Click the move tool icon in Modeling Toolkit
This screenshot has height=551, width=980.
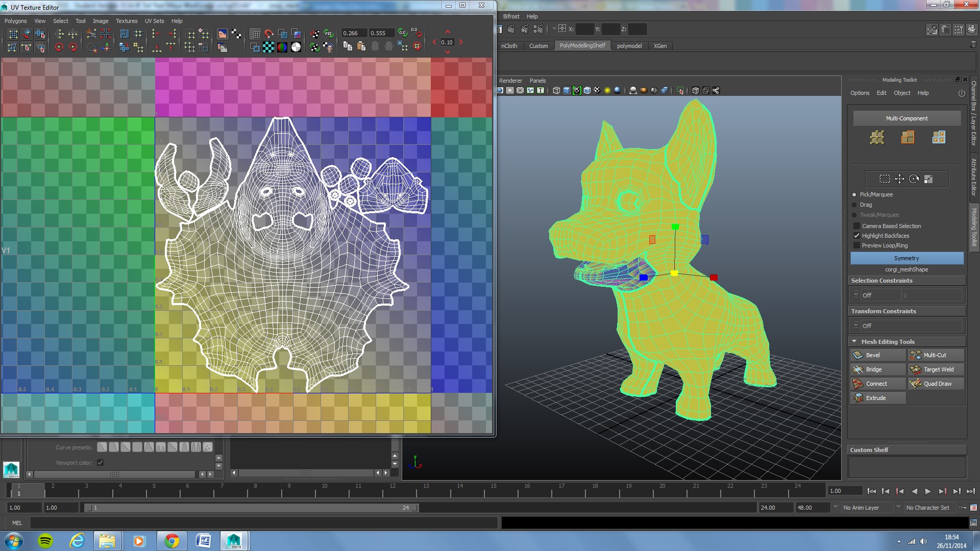coord(899,179)
